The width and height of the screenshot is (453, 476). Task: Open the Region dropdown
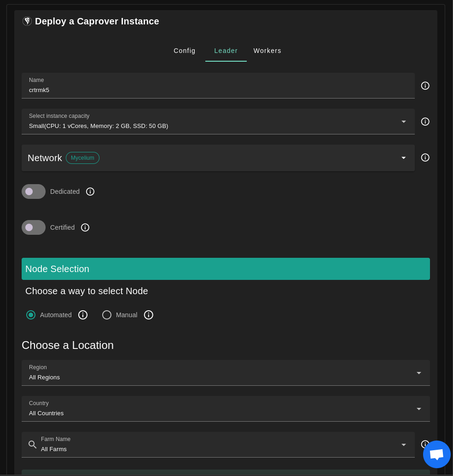226,373
